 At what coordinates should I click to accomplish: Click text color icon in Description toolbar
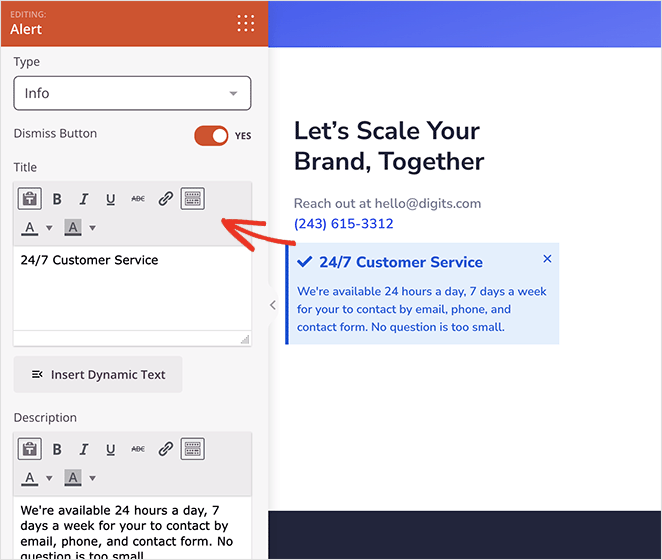click(x=30, y=478)
